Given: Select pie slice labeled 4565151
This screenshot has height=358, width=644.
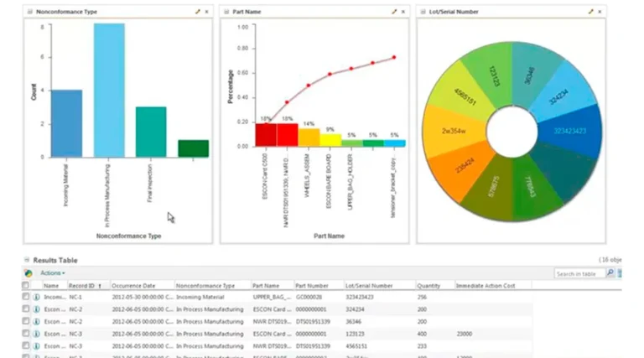Looking at the screenshot, I should 465,97.
